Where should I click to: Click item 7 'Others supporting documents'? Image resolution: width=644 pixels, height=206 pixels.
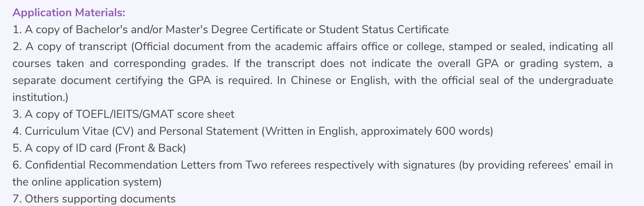pos(94,199)
